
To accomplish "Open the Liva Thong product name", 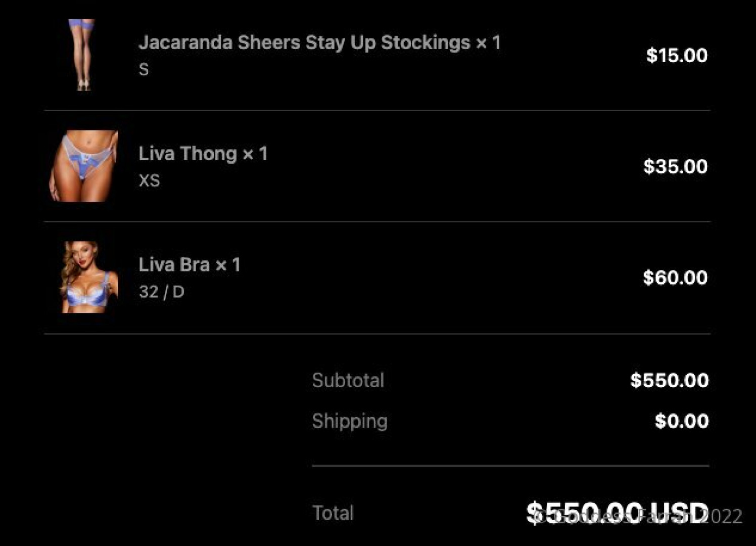I will 203,154.
